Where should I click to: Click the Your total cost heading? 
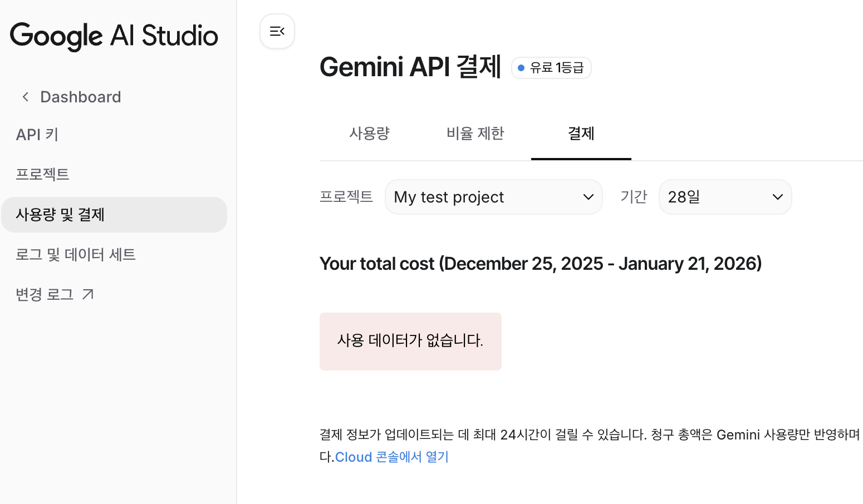(540, 264)
